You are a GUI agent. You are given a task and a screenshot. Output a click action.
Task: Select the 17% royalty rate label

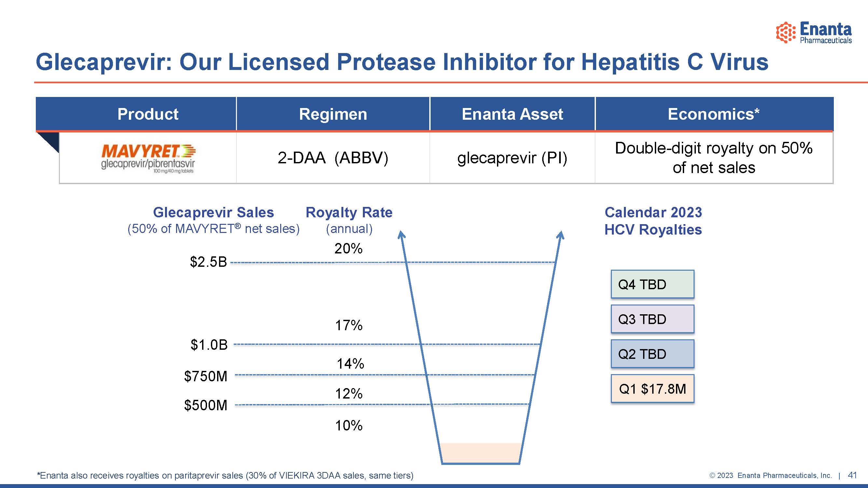(x=349, y=325)
